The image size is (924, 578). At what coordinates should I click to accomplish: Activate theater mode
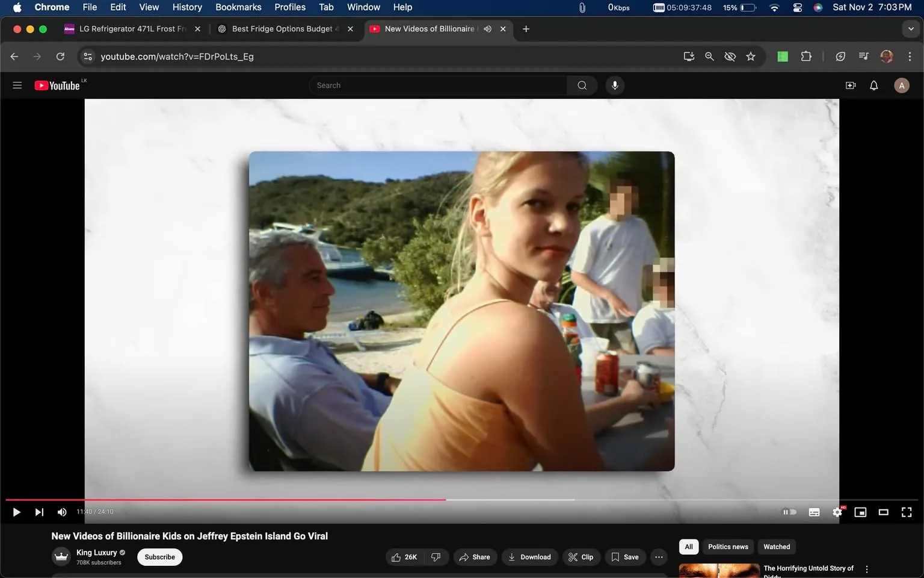coord(883,512)
